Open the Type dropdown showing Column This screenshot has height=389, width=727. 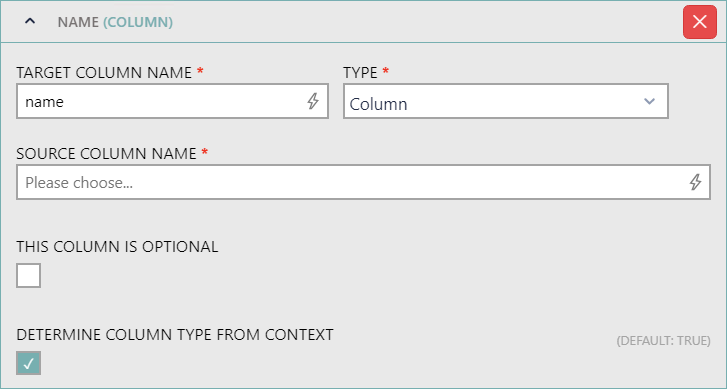pos(506,101)
